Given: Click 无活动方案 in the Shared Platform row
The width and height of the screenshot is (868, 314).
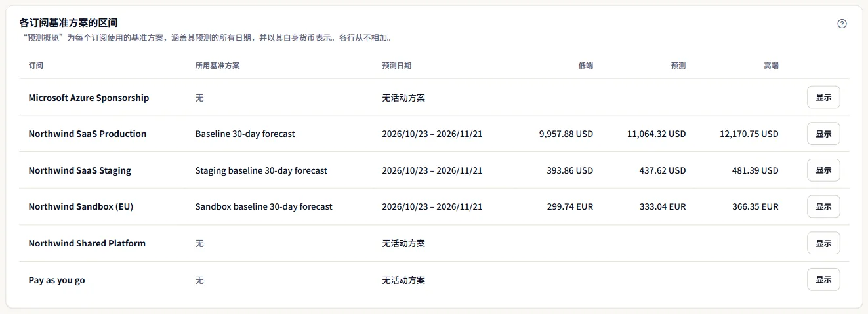Looking at the screenshot, I should [403, 243].
